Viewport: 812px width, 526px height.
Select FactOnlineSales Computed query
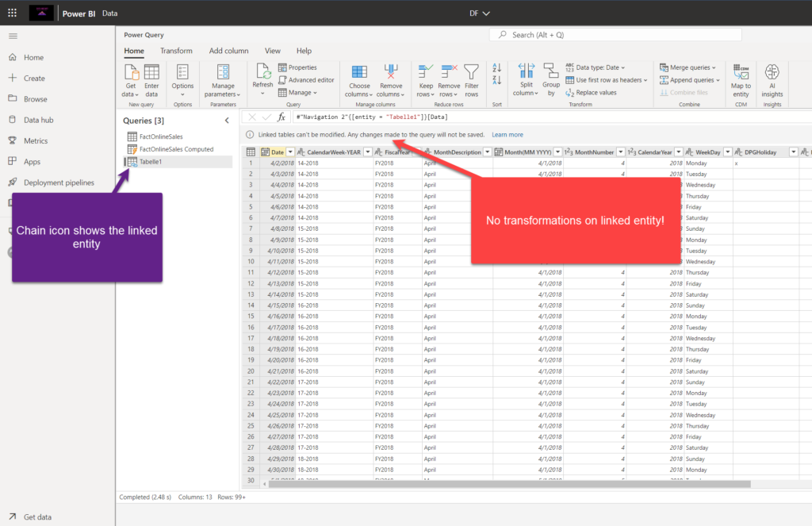click(178, 148)
